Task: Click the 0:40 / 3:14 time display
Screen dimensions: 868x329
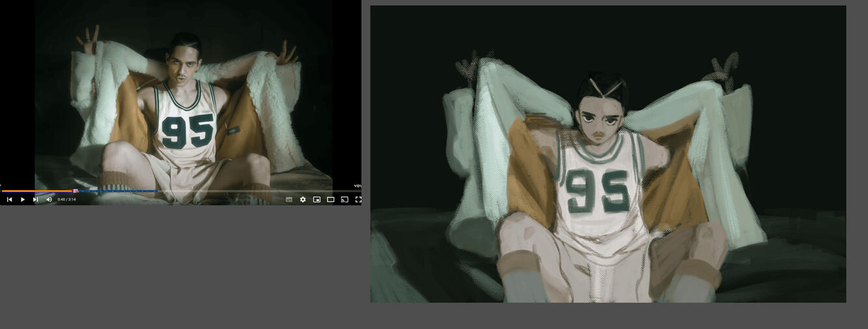Action: point(66,200)
